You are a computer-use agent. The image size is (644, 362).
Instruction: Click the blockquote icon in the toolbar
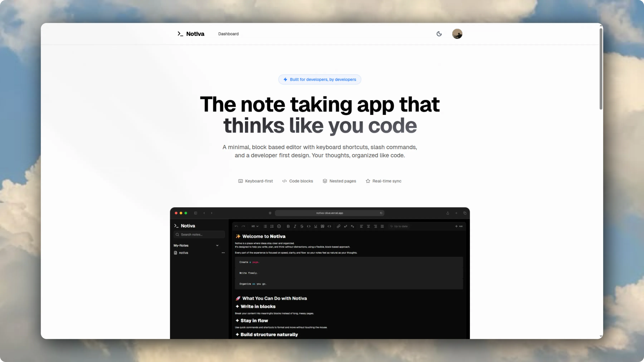click(x=323, y=226)
